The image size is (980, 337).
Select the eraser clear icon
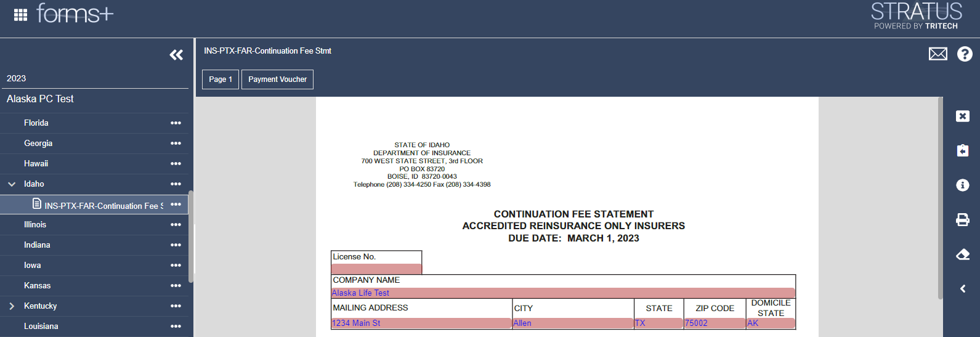pos(962,254)
